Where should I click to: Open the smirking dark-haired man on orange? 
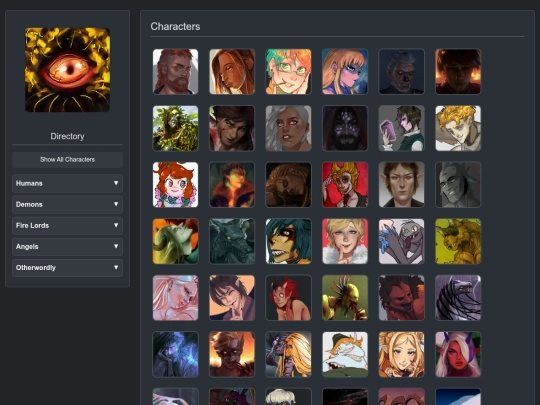(232, 298)
